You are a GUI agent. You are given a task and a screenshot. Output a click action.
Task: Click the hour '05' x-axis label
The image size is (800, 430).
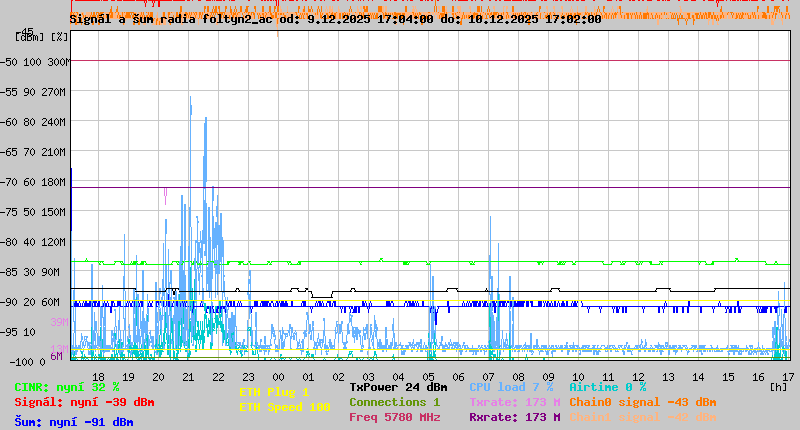428,377
